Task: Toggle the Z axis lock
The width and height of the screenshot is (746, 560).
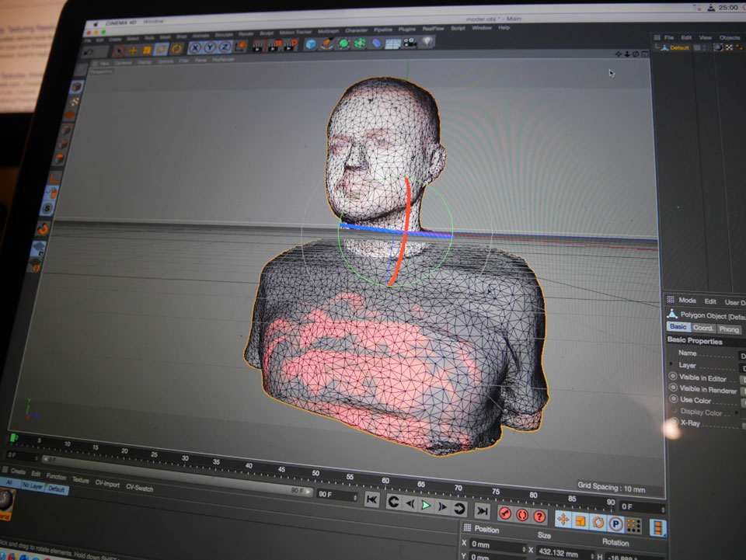Action: 225,47
